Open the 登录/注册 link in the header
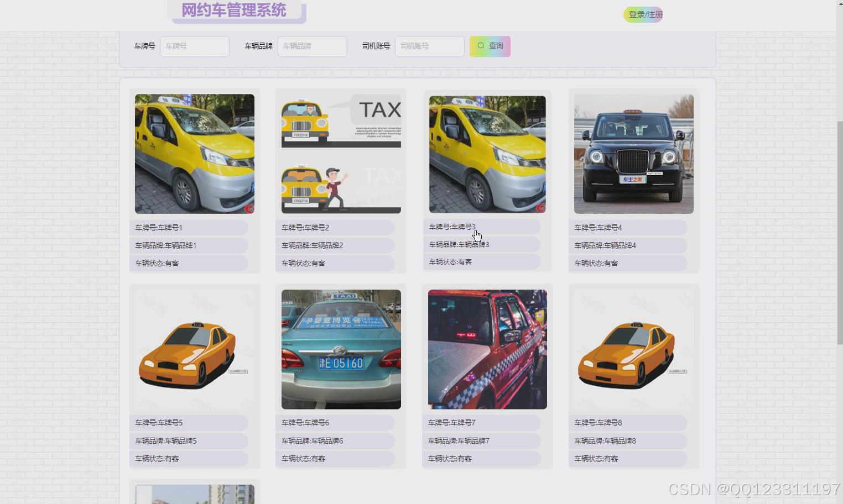843x504 pixels. point(643,14)
